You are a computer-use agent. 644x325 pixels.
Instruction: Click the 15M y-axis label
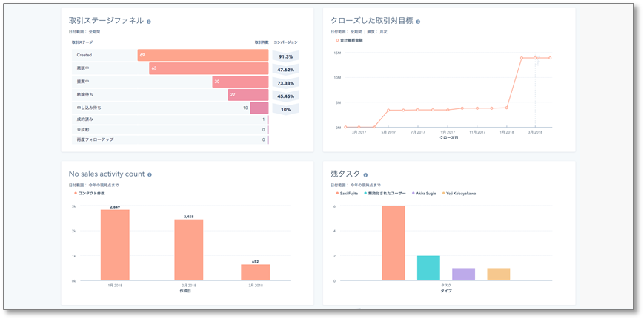click(x=339, y=53)
